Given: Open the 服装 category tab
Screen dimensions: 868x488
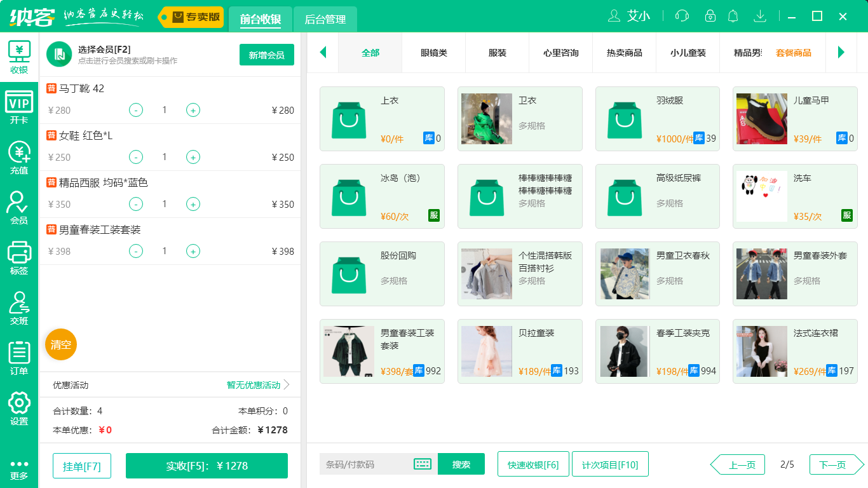Looking at the screenshot, I should (x=496, y=53).
